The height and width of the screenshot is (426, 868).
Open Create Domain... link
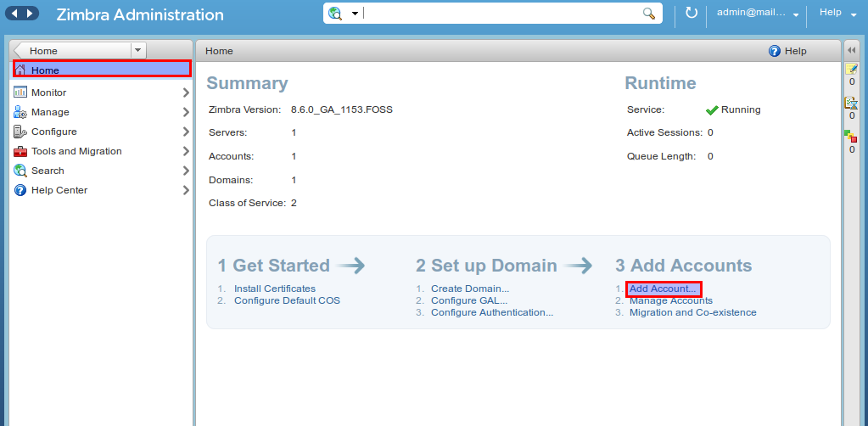tap(470, 289)
